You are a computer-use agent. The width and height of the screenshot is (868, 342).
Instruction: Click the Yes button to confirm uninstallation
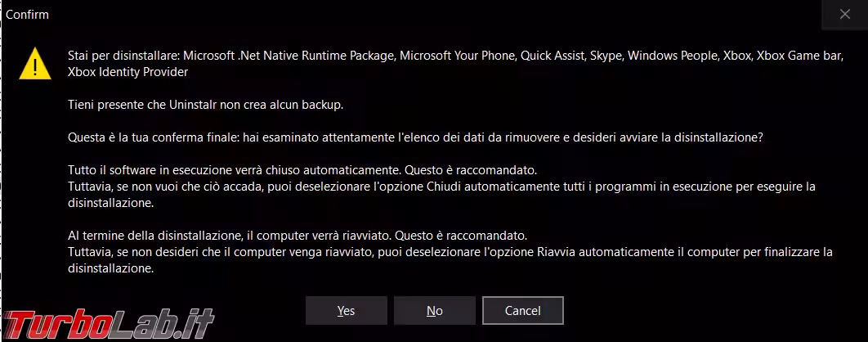pos(346,311)
